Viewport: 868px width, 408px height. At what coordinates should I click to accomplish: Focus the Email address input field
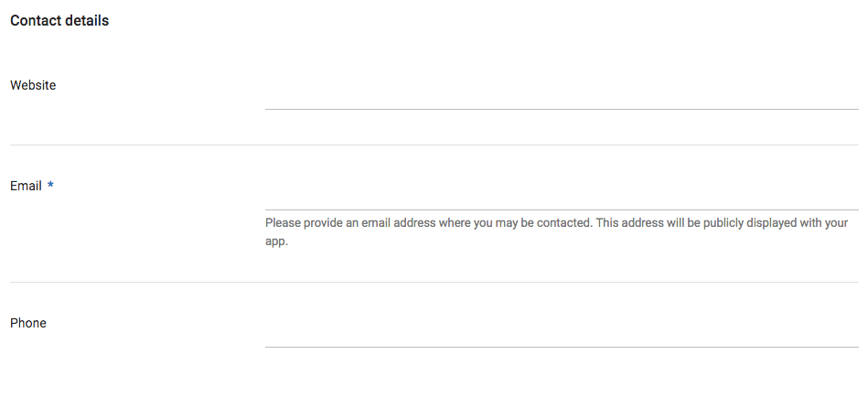pos(561,195)
